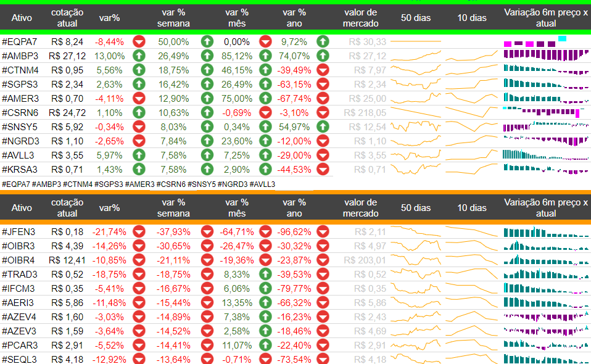Select the #SEQL3 ticker row label
Viewport: 591px width, 364px height.
[x=19, y=360]
